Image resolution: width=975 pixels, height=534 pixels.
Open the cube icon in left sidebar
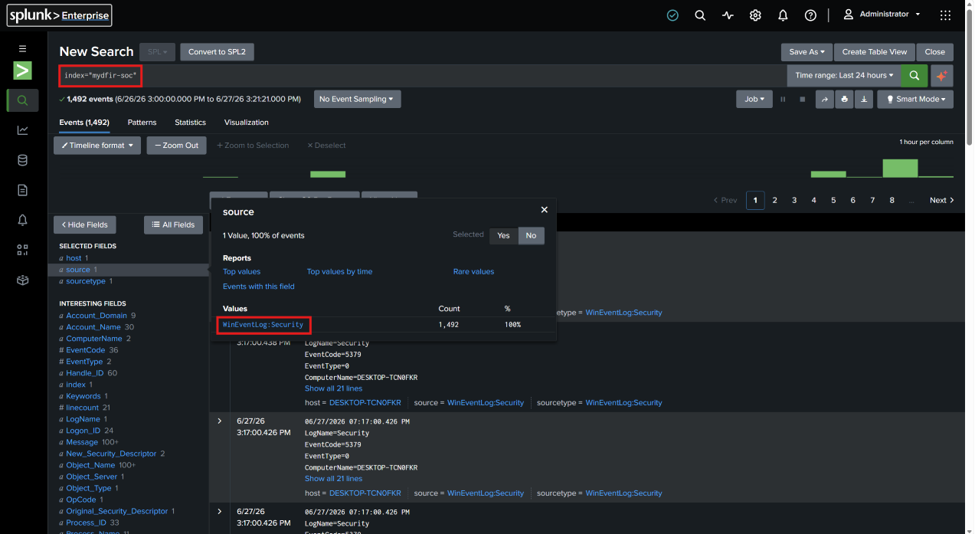click(22, 280)
